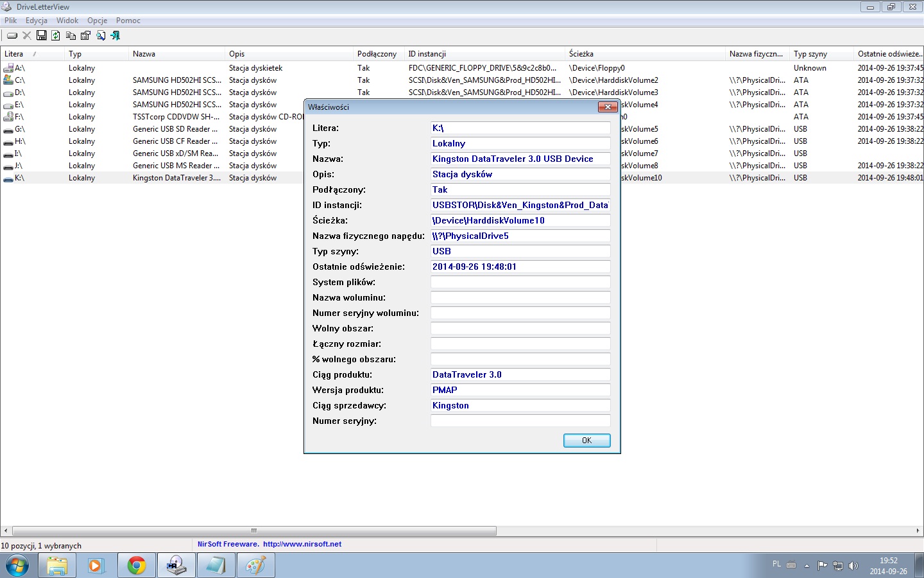The width and height of the screenshot is (924, 578).
Task: Open the Find magnifier toolbar icon
Action: point(101,35)
